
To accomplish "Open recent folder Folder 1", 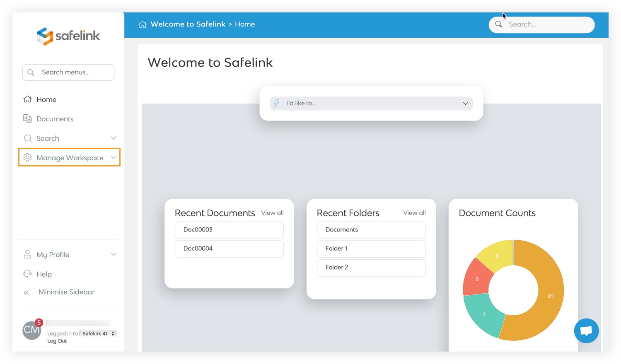I will coord(371,249).
